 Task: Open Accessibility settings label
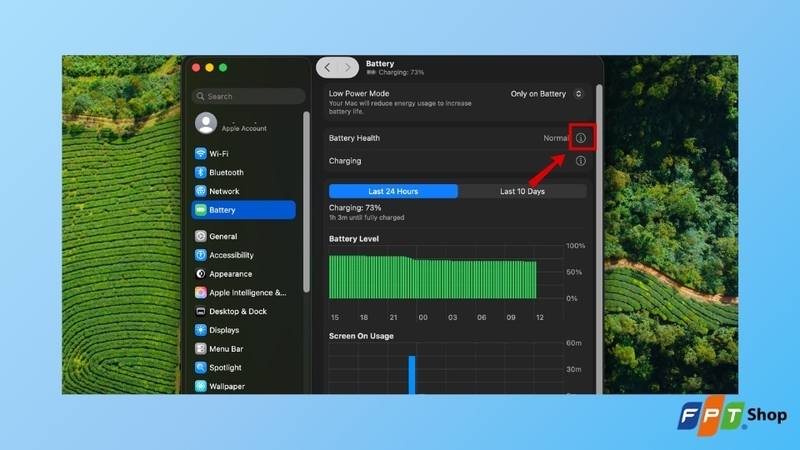(x=232, y=255)
